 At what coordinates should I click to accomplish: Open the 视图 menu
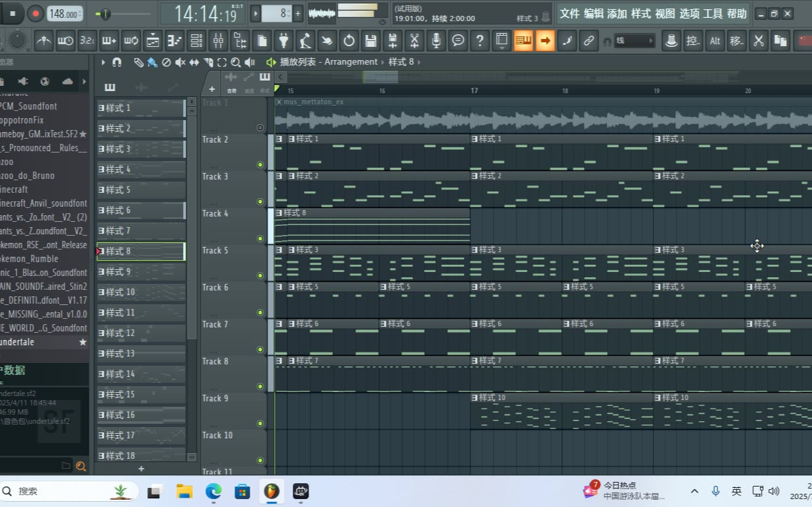[x=665, y=13]
